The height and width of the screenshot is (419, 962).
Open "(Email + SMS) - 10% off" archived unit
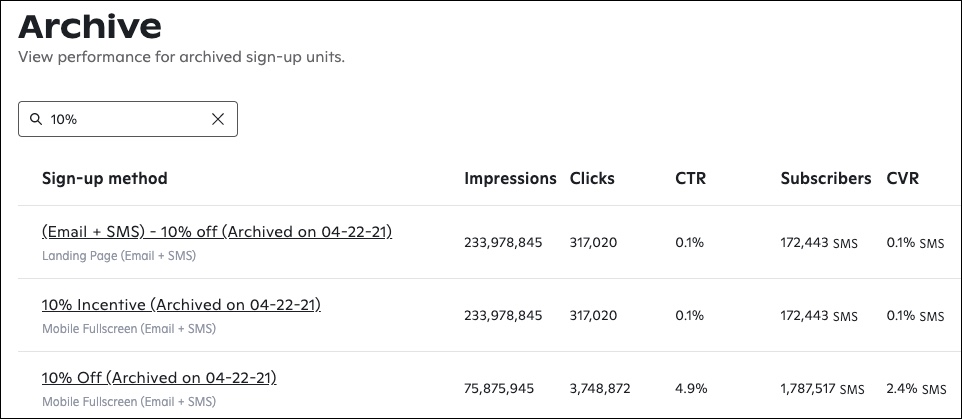tap(217, 232)
